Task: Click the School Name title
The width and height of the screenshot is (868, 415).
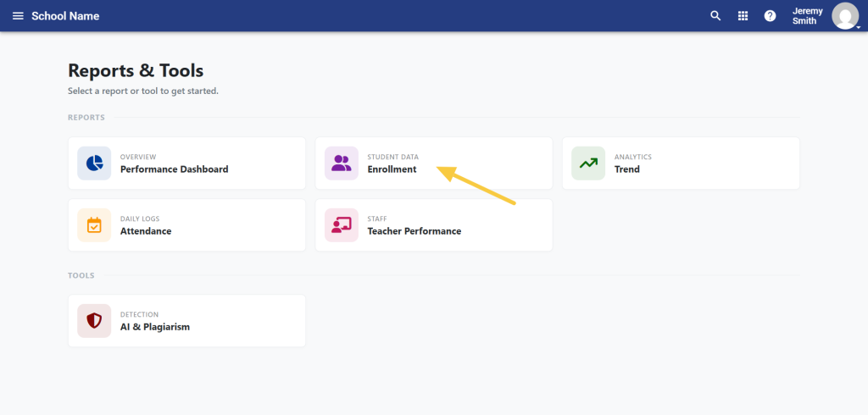Action: pos(65,16)
